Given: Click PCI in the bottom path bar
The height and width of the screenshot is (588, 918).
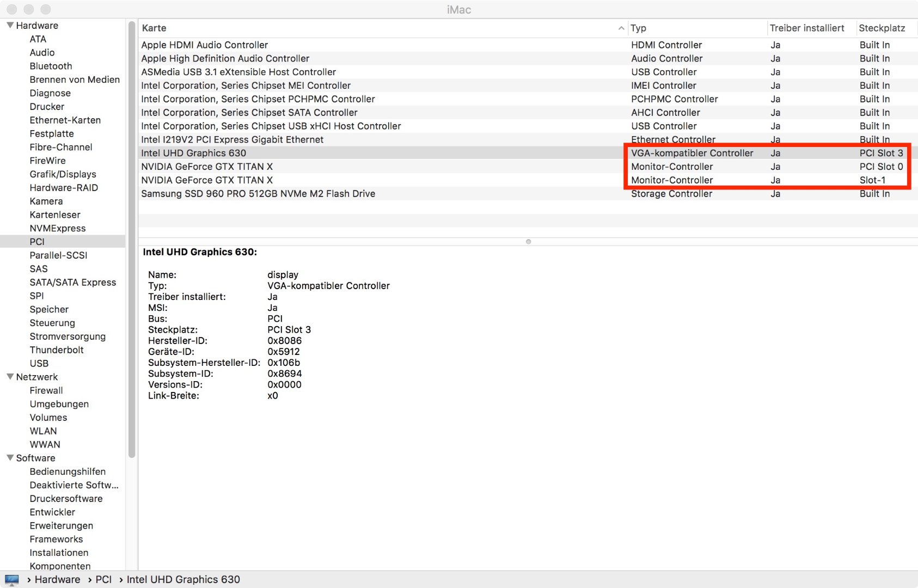Looking at the screenshot, I should pos(103,579).
